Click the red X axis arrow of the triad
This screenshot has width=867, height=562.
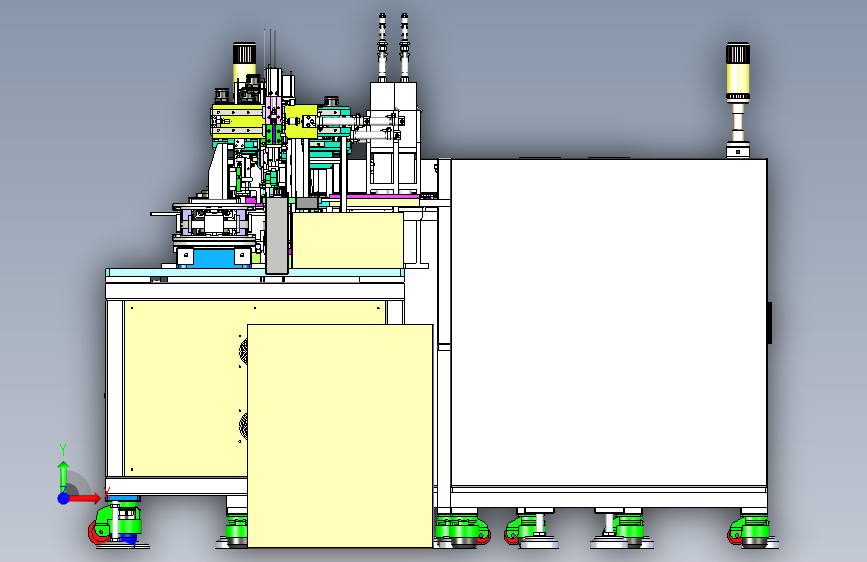coord(85,498)
